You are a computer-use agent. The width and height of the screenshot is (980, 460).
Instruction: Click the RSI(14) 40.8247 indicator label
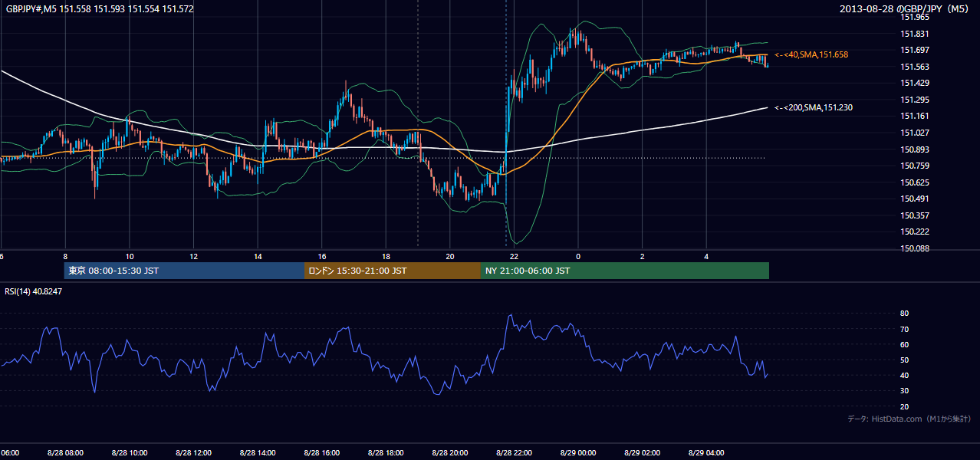[x=34, y=291]
